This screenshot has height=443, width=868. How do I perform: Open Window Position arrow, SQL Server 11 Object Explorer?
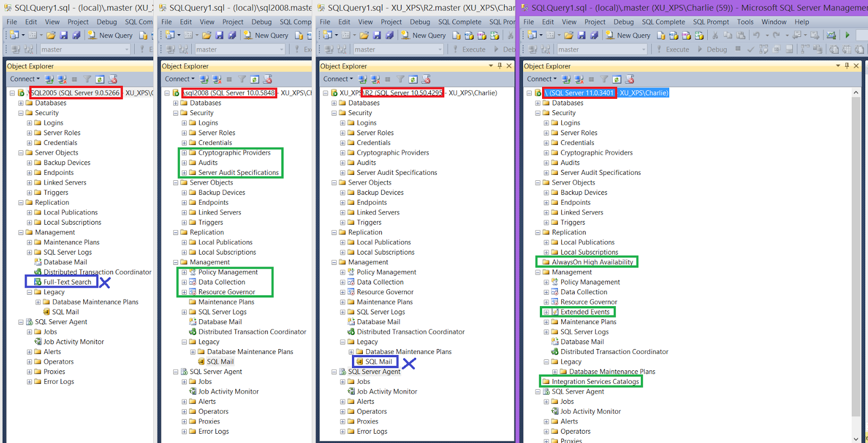pyautogui.click(x=838, y=66)
